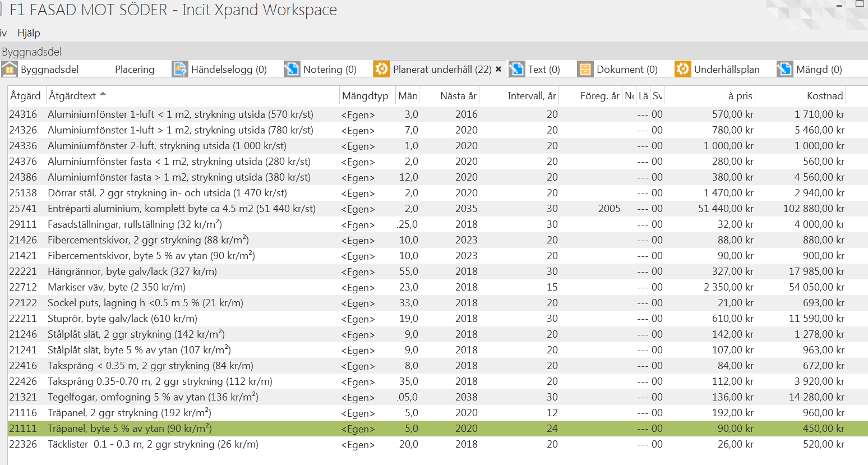Click the interval 15 cell for Markiser
This screenshot has height=465, width=868.
(x=552, y=287)
